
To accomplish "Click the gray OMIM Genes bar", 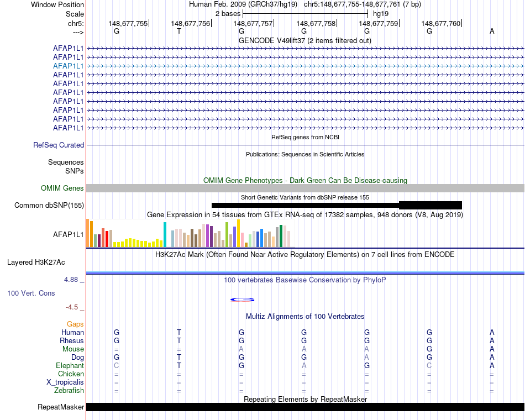I will (305, 188).
